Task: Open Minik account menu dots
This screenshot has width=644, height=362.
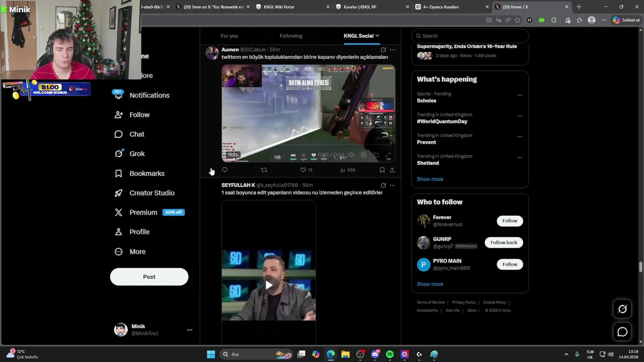Action: coord(190,330)
